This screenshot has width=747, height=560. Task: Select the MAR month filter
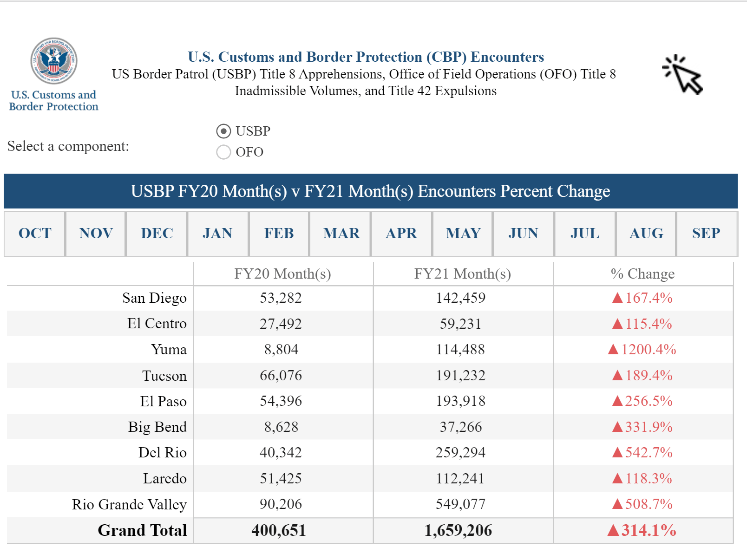341,234
